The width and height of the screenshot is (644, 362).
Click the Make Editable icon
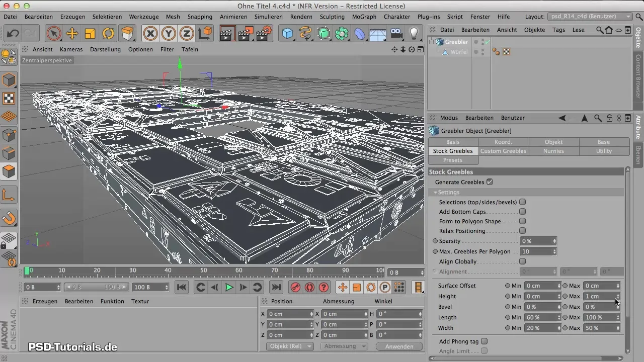coord(9,58)
